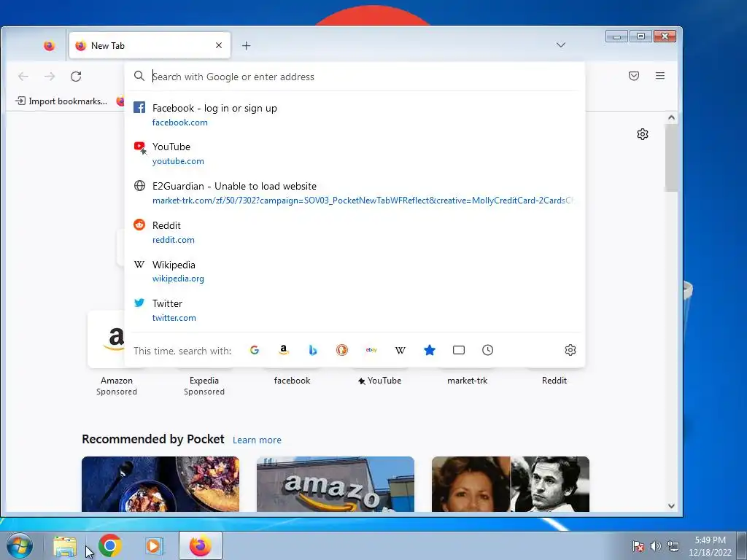The width and height of the screenshot is (747, 560).
Task: Click the twitter.com URL text
Action: point(174,318)
